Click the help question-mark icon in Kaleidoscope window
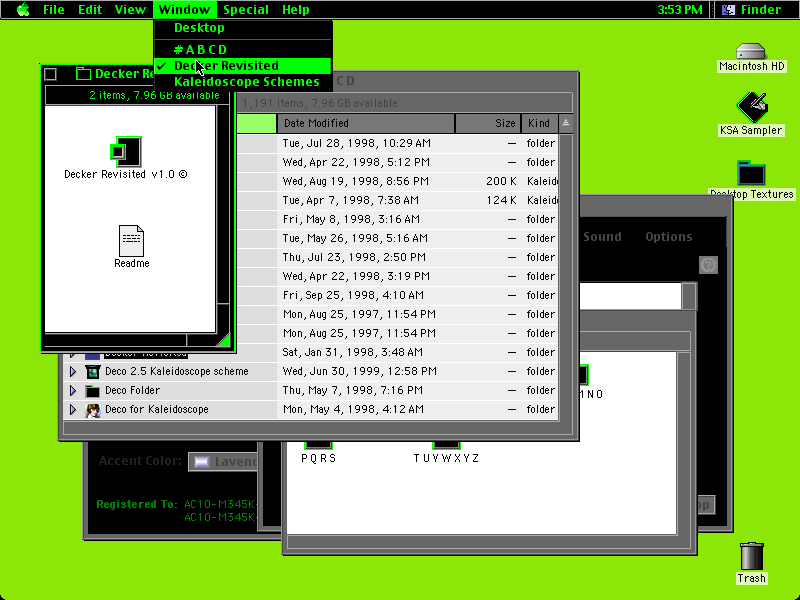The width and height of the screenshot is (800, 600). [708, 265]
